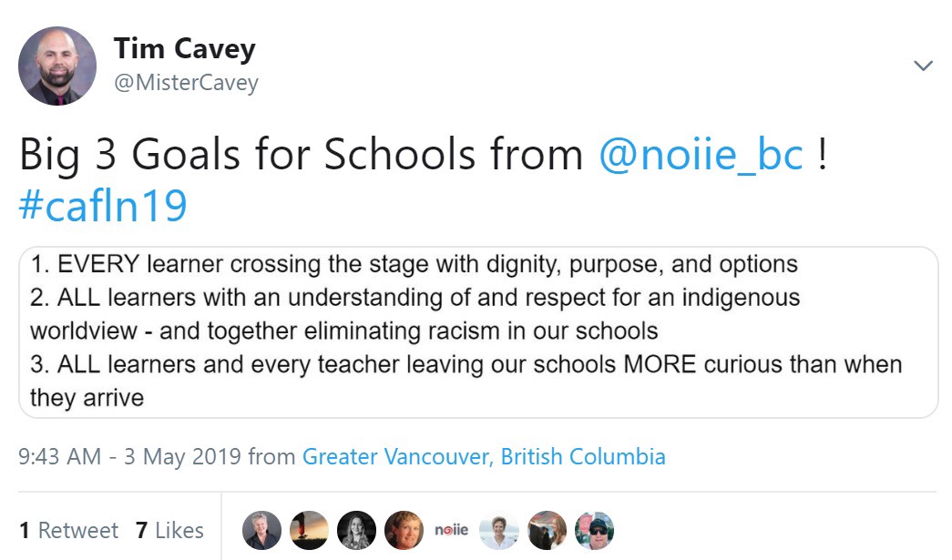Show the 7 Likes list
Screen dimensions: 952x560
coord(169,530)
